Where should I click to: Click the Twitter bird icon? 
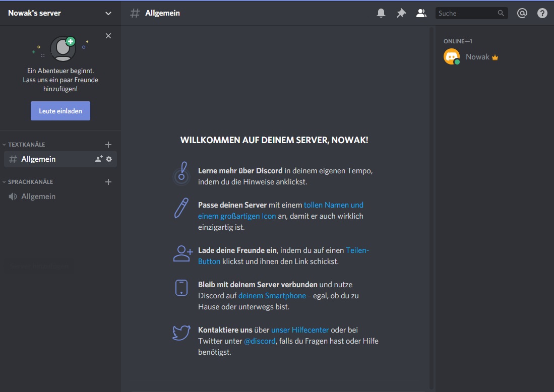point(181,333)
